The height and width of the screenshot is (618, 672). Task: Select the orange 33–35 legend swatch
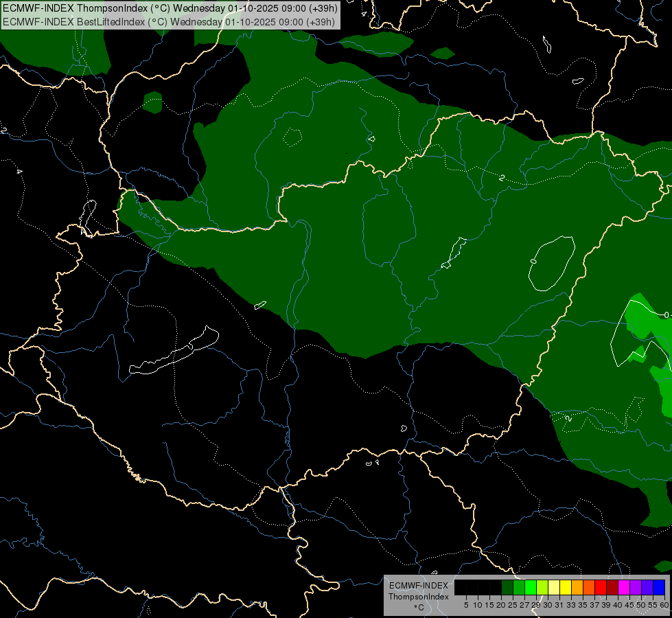coord(577,587)
